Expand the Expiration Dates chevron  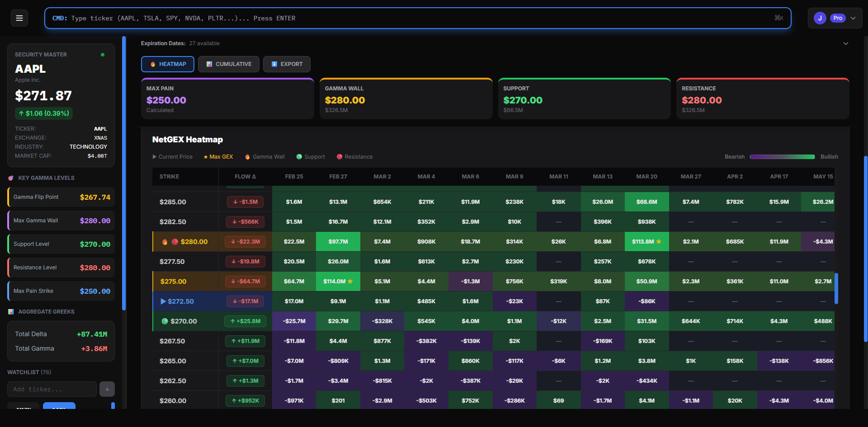[845, 43]
